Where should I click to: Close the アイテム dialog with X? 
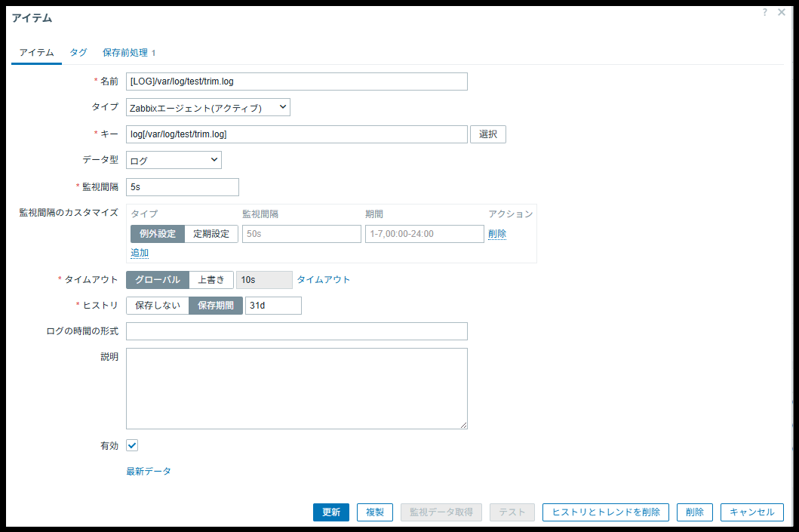(x=782, y=13)
